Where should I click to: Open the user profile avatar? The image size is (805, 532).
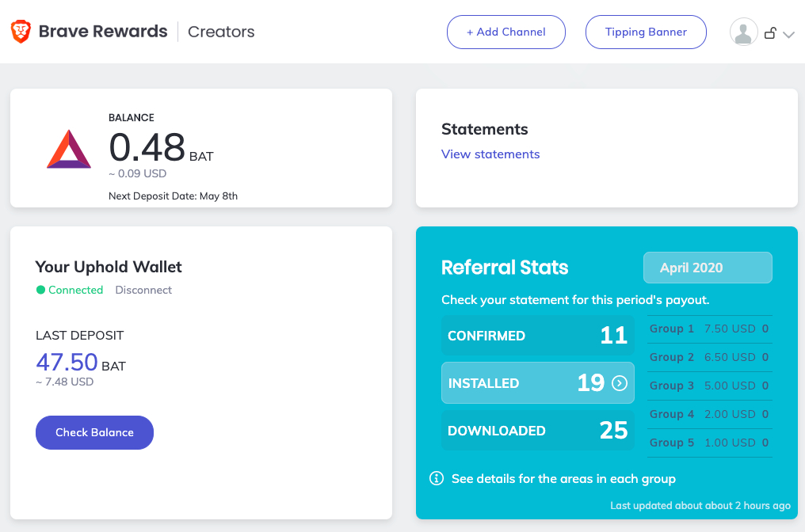coord(743,32)
